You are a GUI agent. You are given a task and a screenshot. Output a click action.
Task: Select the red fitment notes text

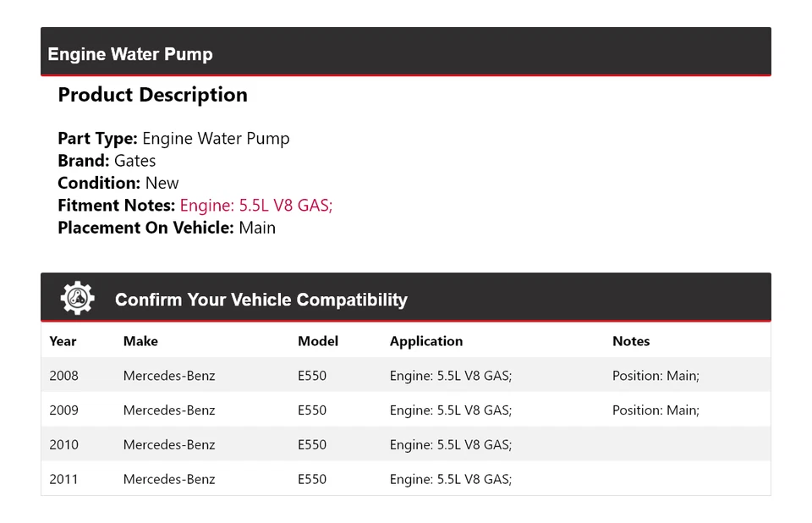(256, 206)
